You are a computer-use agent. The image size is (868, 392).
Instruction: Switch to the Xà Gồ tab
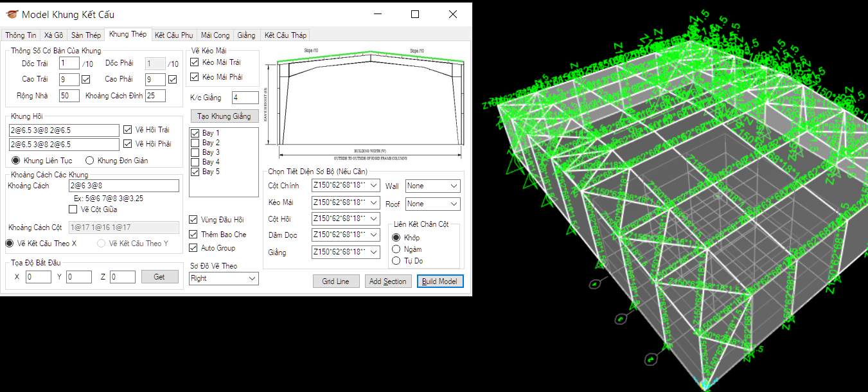[x=53, y=35]
